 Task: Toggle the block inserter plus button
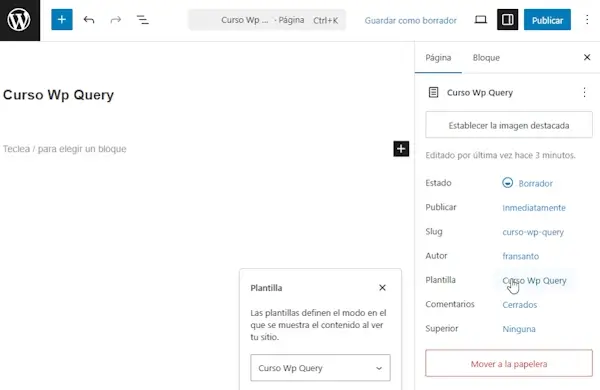click(x=62, y=20)
